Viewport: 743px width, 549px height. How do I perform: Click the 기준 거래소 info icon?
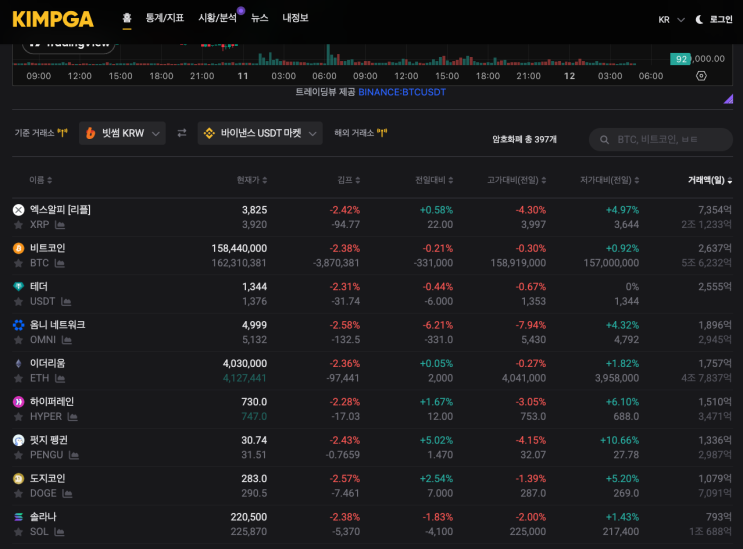click(62, 133)
